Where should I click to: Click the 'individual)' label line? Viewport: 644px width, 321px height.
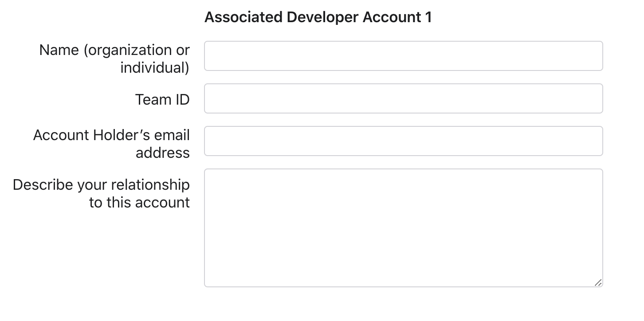coord(155,68)
